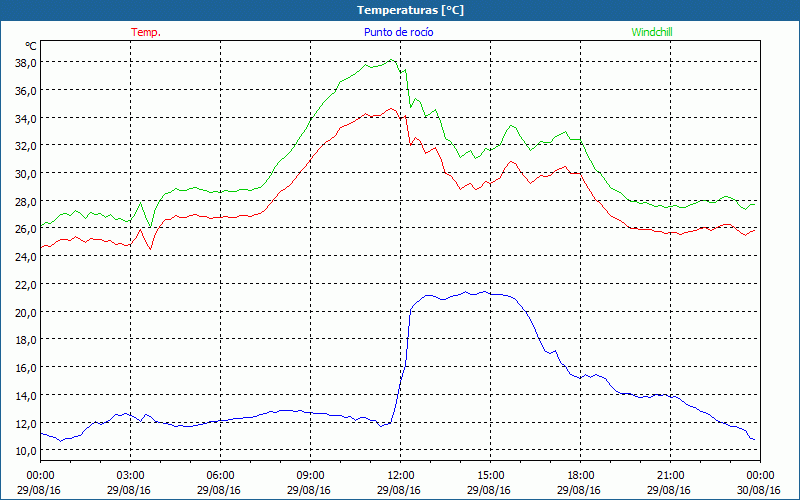
Task: Click the 20,0 y-axis value
Action: pos(26,313)
